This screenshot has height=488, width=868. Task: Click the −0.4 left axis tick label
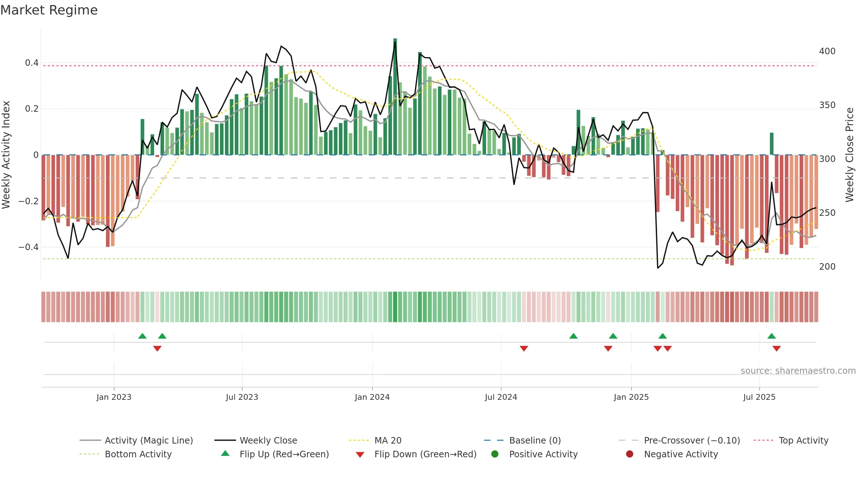point(29,247)
